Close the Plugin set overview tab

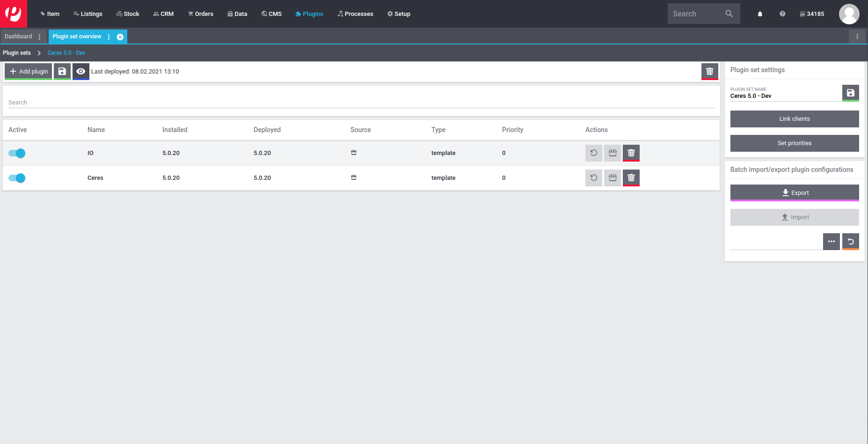click(x=120, y=37)
